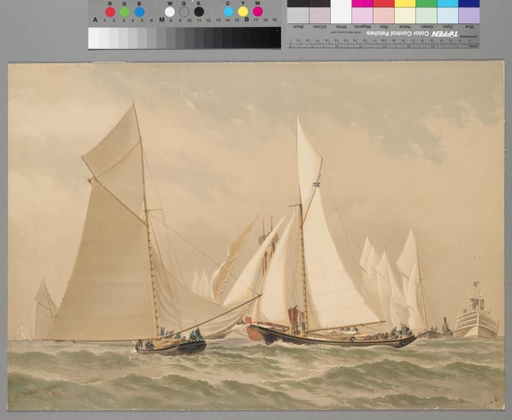Select the saturated red Tiffen patch
This screenshot has height=420, width=512.
tap(383, 3)
